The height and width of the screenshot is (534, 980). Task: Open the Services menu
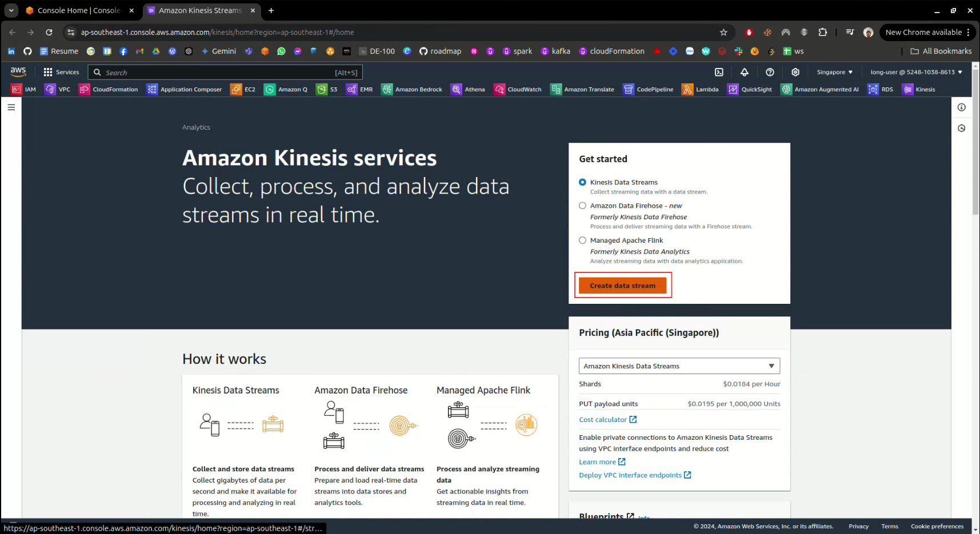61,72
